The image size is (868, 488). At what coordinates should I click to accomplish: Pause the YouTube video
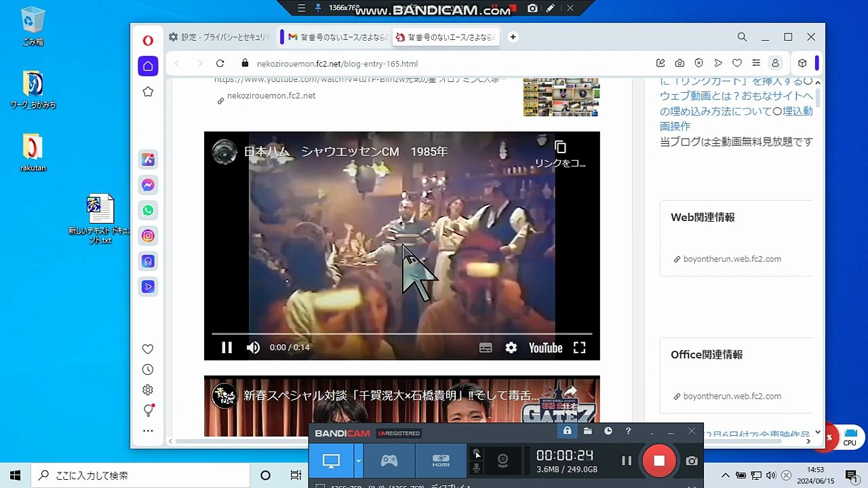coord(226,348)
